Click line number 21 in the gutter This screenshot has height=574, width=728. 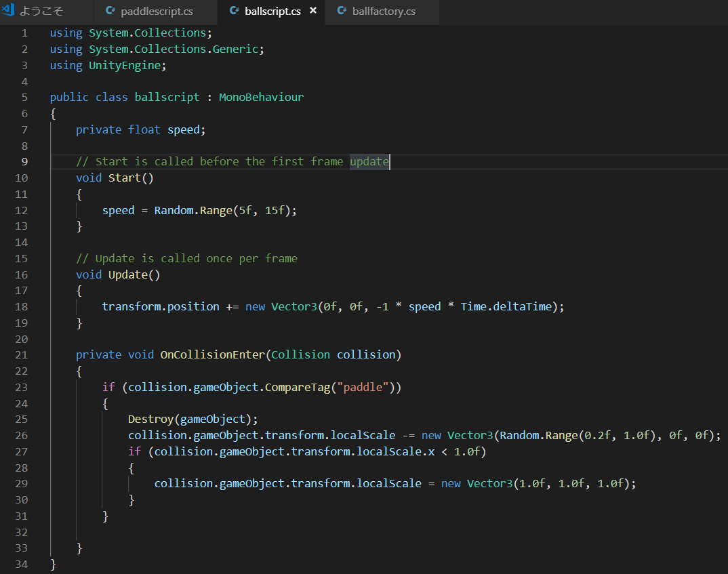pyautogui.click(x=20, y=354)
